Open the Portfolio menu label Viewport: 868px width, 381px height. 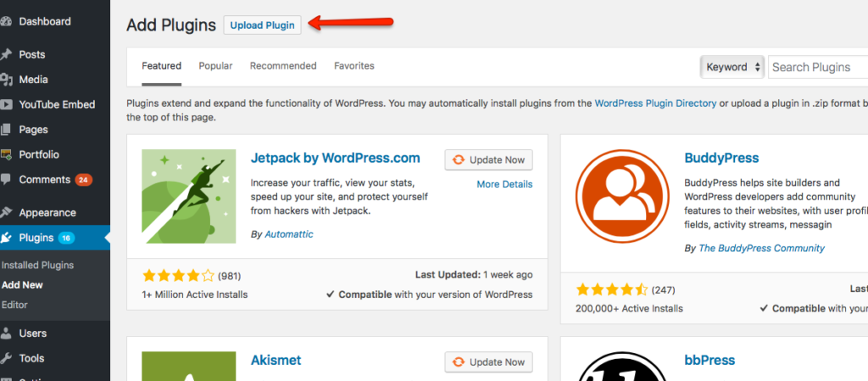(x=39, y=154)
